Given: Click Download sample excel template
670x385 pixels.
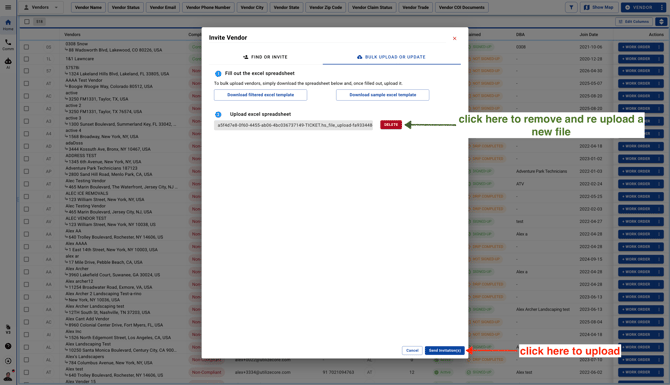Looking at the screenshot, I should (382, 95).
